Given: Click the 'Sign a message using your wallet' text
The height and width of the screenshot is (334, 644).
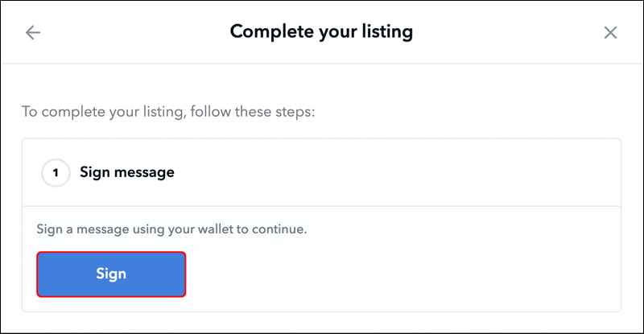Looking at the screenshot, I should pyautogui.click(x=145, y=229).
